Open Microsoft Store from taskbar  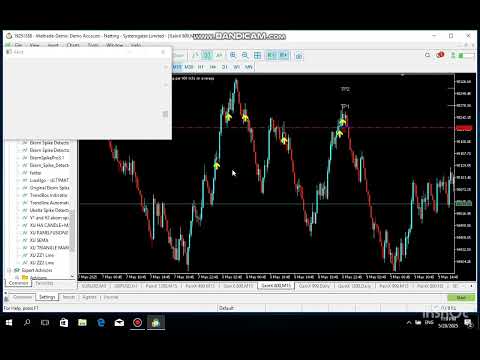point(64,323)
